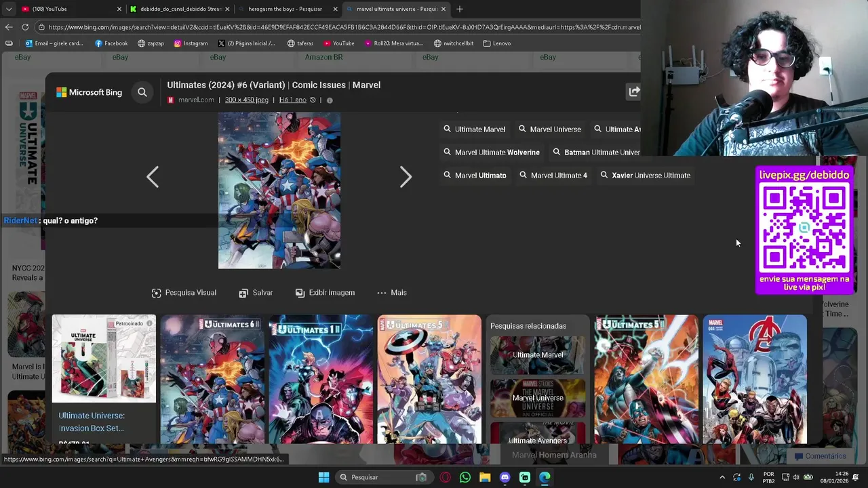Select the Ultimate Marvel related search tile
Image resolution: width=868 pixels, height=488 pixels.
pyautogui.click(x=538, y=355)
